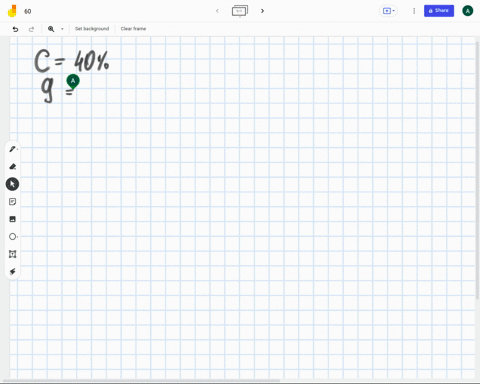
Task: Click the Jamboard logo icon
Action: 12,11
